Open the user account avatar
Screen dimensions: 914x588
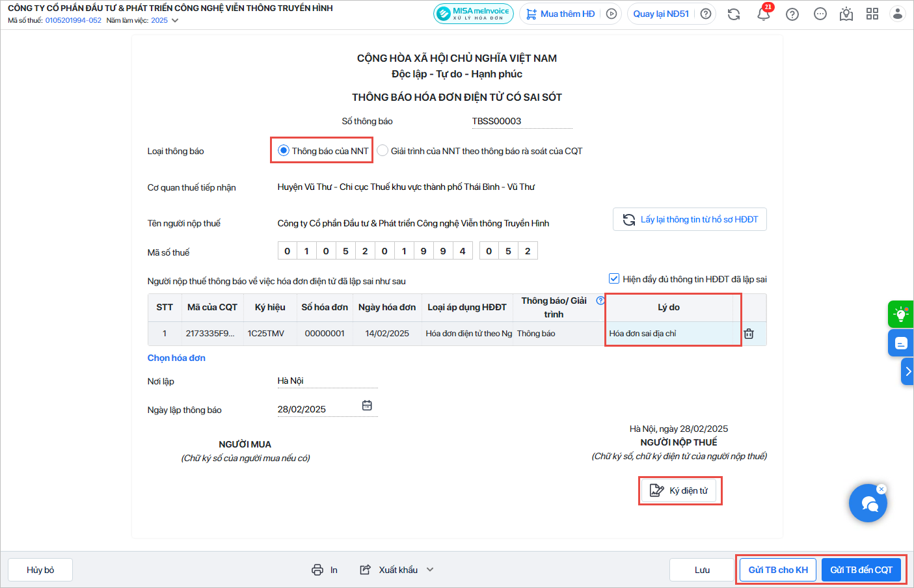click(897, 14)
